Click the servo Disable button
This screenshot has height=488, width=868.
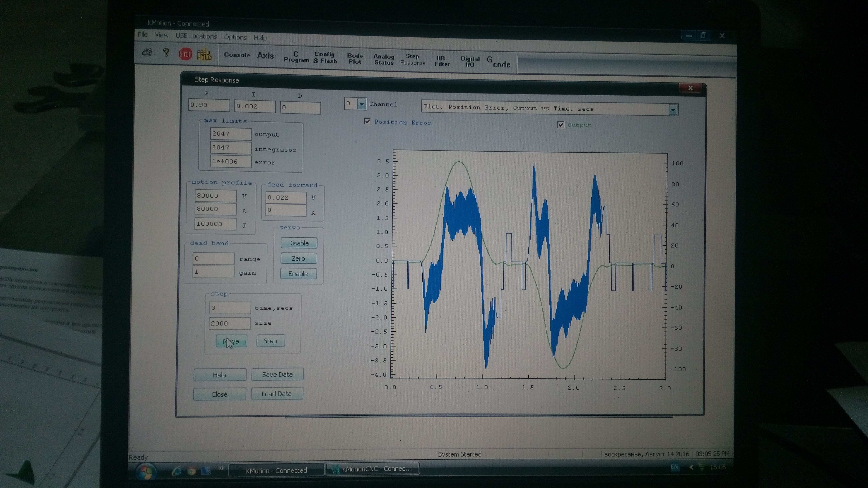pyautogui.click(x=298, y=243)
